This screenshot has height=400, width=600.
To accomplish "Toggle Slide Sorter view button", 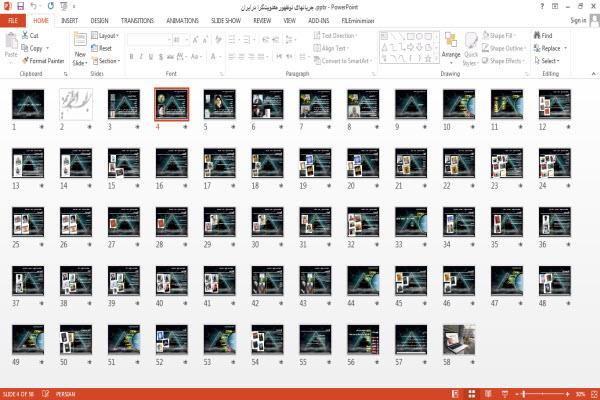I will 471,393.
